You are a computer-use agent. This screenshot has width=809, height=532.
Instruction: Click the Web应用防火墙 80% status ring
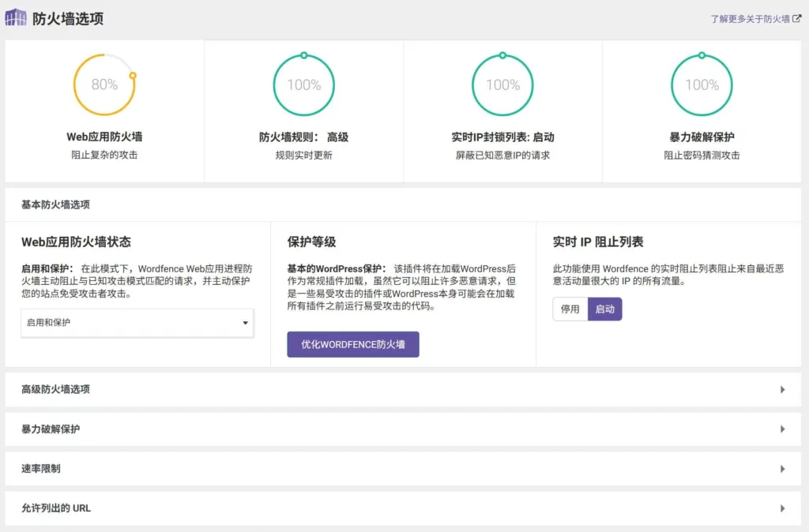[103, 84]
